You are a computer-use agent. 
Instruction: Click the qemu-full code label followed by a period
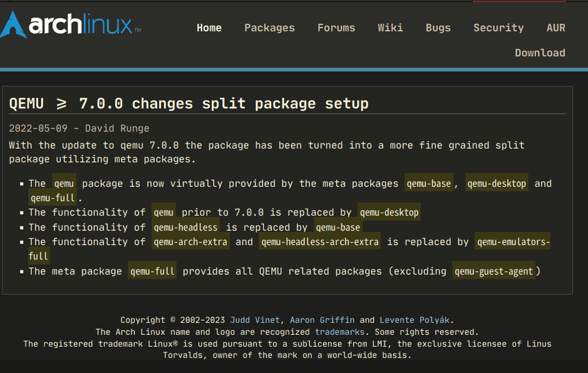click(53, 197)
